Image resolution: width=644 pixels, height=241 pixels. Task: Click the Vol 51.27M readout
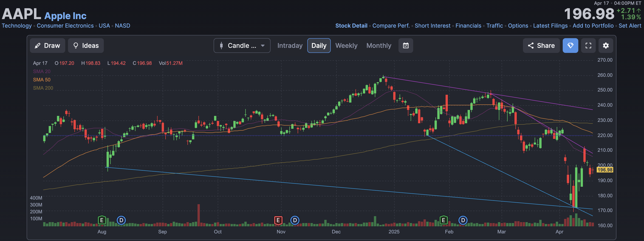click(170, 63)
